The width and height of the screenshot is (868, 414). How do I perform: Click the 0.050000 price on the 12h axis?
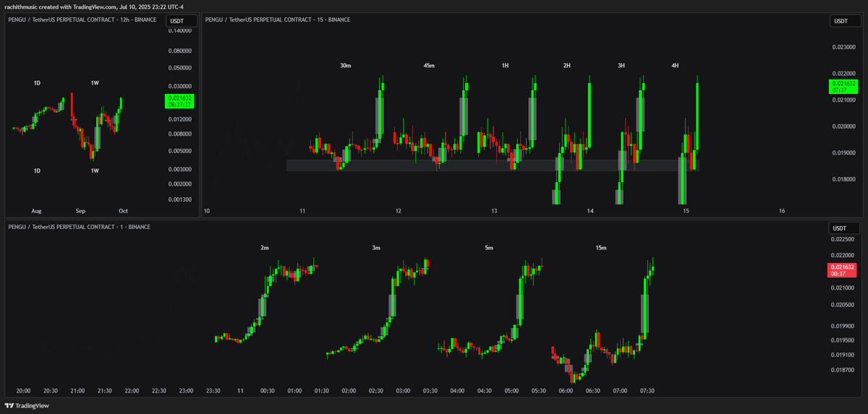180,69
